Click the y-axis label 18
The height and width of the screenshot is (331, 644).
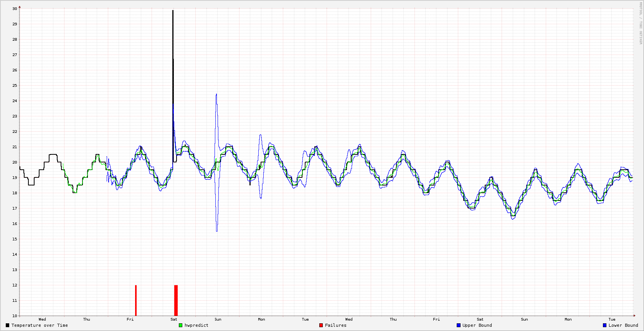tap(15, 193)
